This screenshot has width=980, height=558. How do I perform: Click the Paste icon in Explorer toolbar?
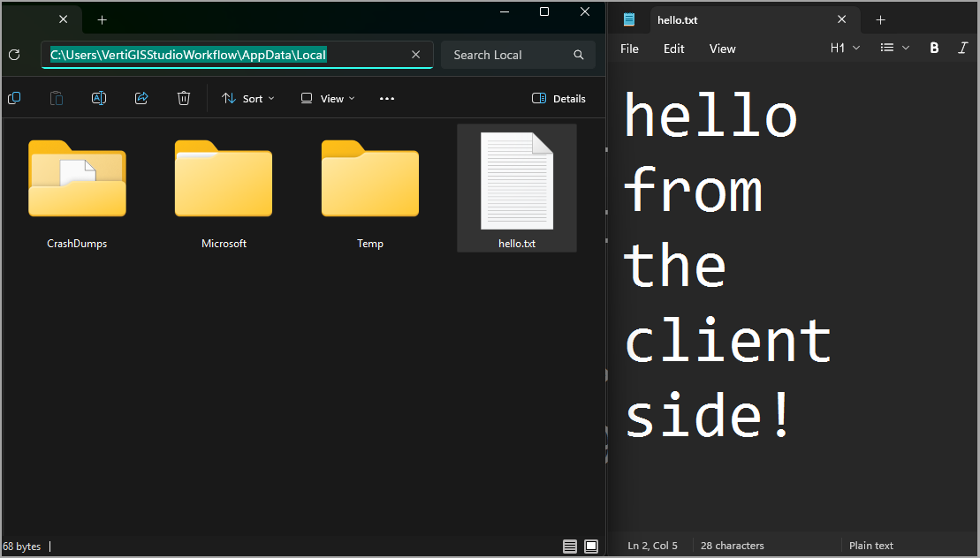(x=57, y=98)
